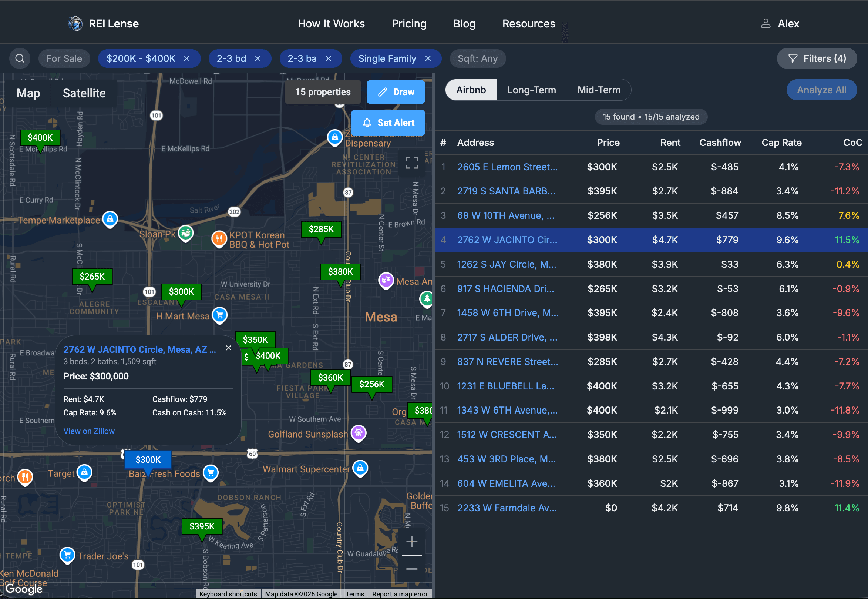Toggle the For Sale filter

64,58
